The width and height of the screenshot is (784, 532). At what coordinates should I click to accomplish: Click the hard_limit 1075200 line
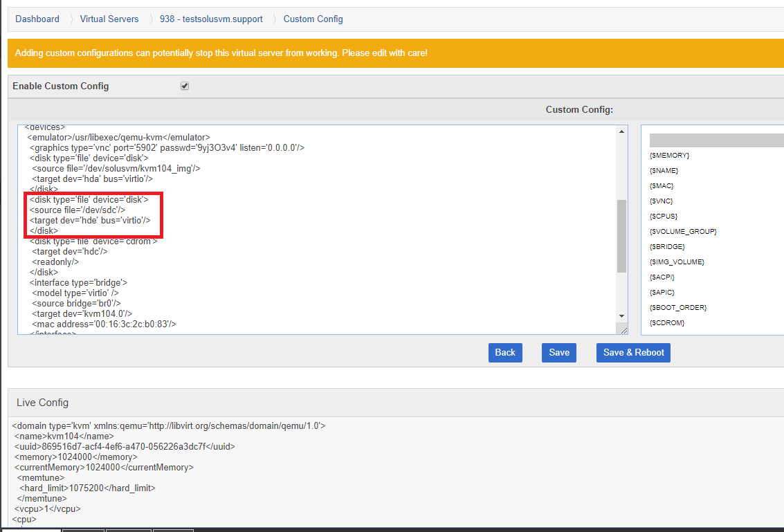click(87, 488)
